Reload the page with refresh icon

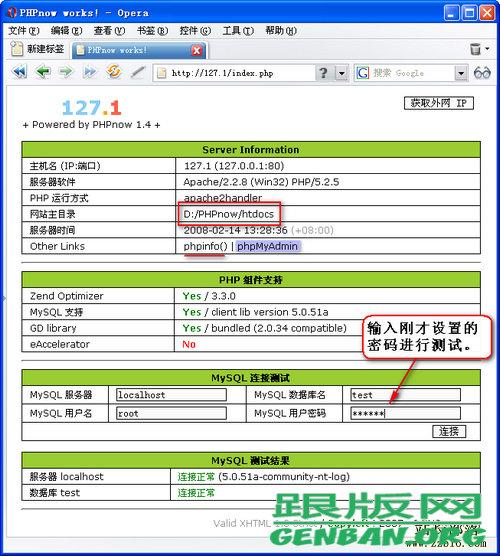pyautogui.click(x=114, y=72)
